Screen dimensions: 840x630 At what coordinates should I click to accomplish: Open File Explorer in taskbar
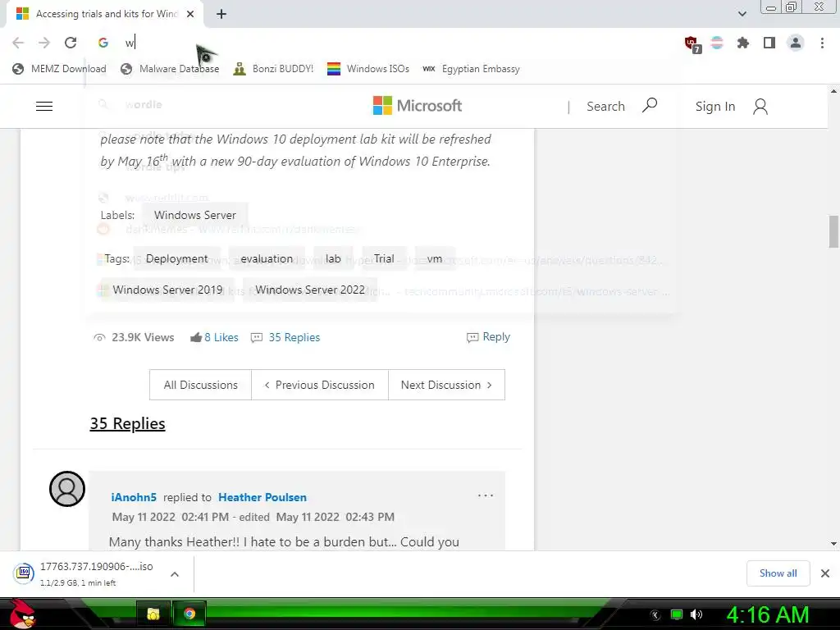coord(153,614)
